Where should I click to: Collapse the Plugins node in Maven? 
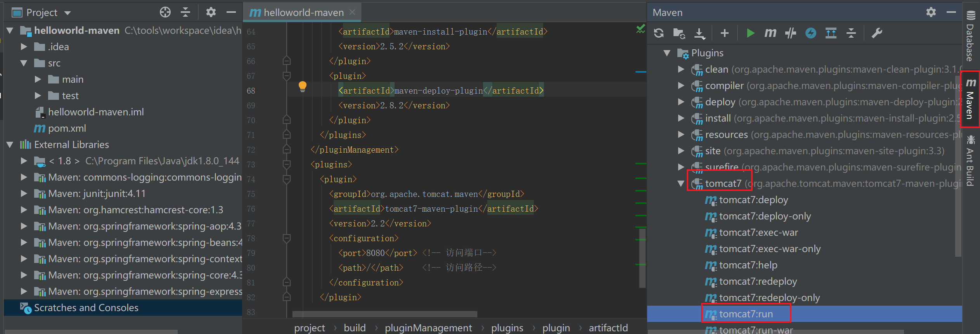click(667, 53)
